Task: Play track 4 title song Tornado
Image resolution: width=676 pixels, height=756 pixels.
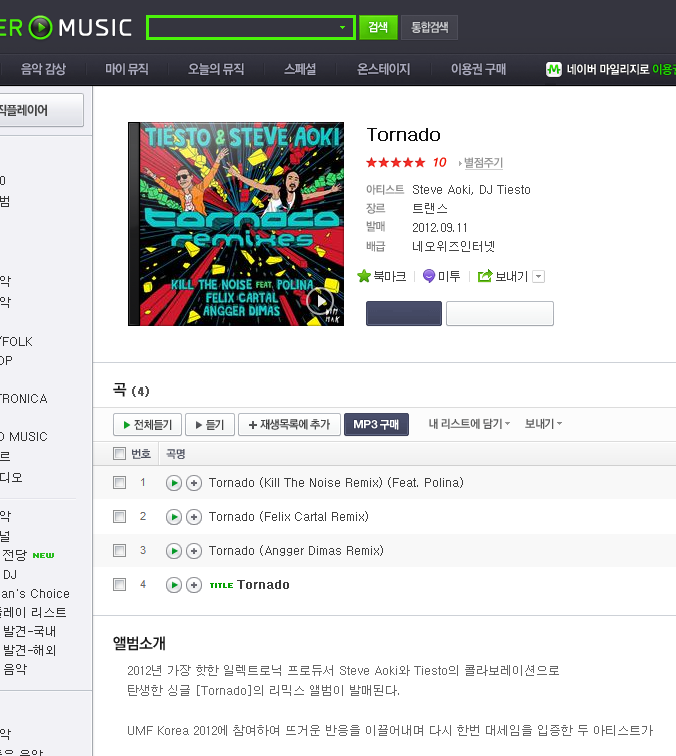Action: point(174,585)
